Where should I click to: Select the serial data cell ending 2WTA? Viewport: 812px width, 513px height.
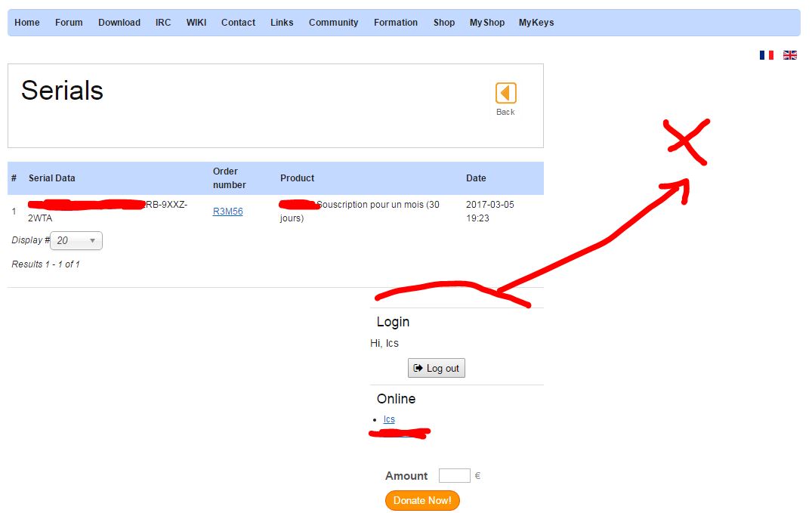tap(108, 211)
